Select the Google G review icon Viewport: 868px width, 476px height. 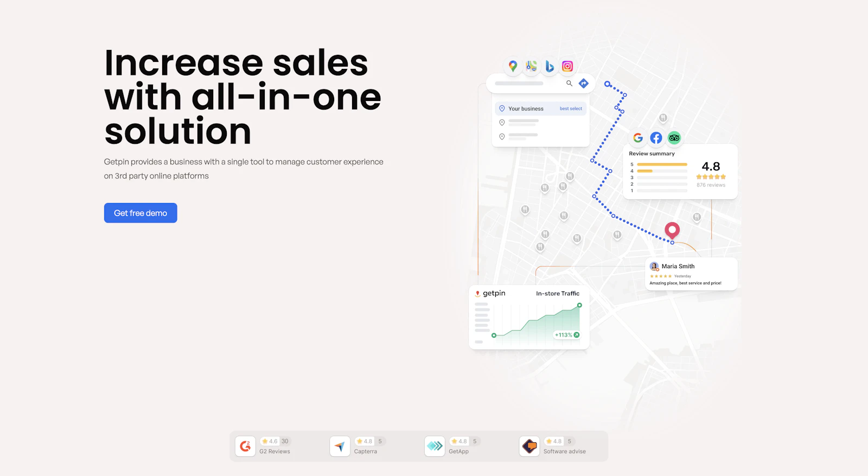(x=638, y=138)
